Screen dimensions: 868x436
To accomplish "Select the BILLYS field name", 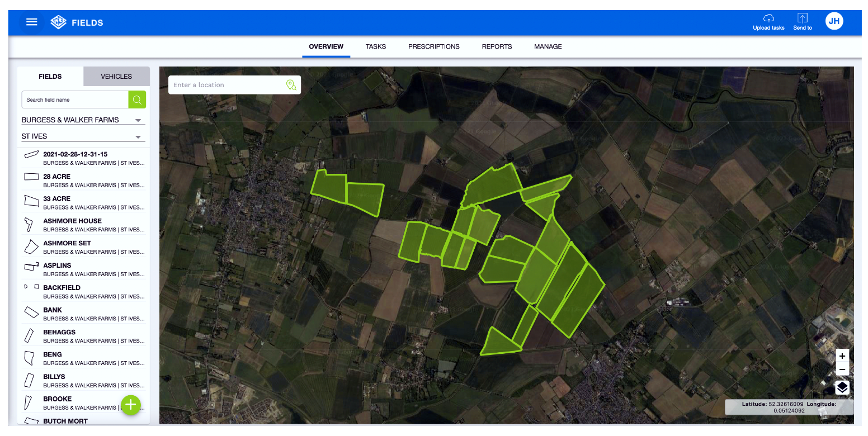I will click(x=54, y=377).
